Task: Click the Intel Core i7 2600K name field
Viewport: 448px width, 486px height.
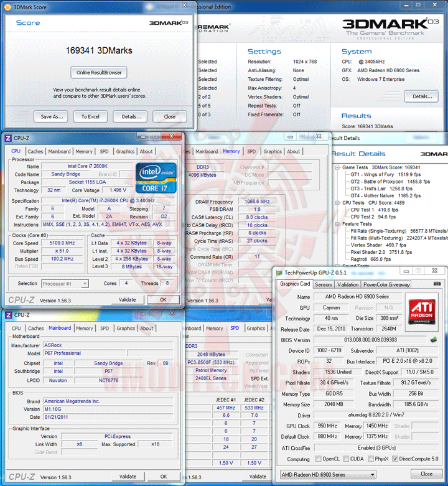Action: 88,166
